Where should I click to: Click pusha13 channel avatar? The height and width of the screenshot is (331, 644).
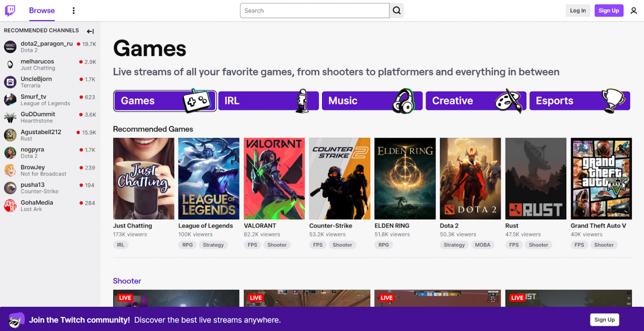click(x=10, y=188)
